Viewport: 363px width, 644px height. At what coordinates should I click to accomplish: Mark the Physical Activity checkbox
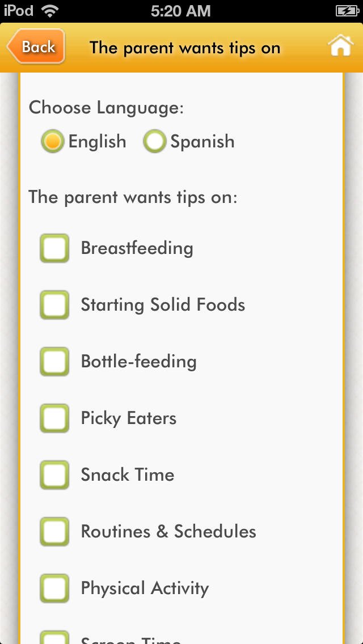(54, 588)
